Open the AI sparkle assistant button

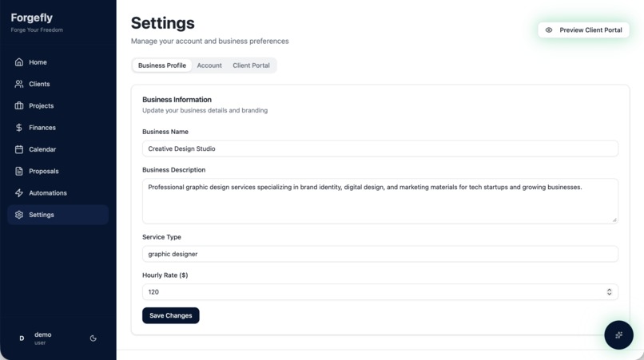click(618, 335)
